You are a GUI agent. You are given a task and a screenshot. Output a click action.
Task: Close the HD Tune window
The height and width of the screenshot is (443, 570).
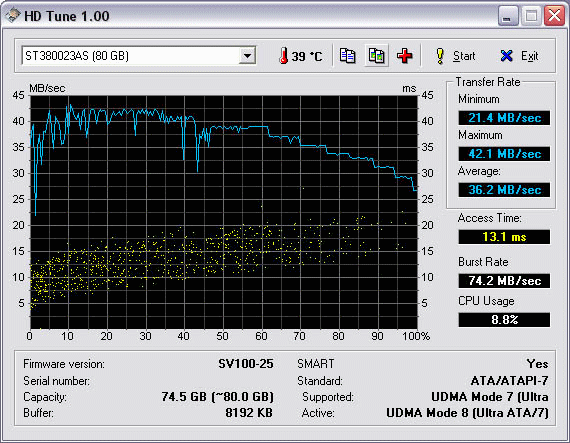click(554, 16)
